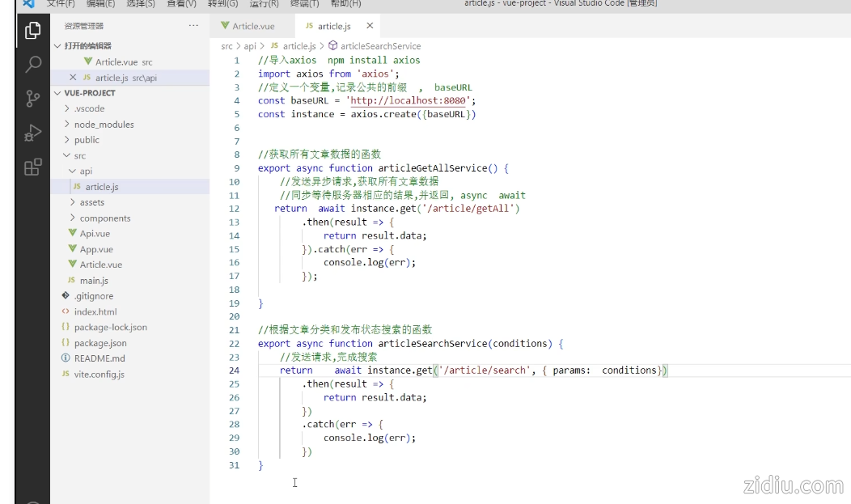This screenshot has width=851, height=504.
Task: Open the Search view icon
Action: (32, 64)
